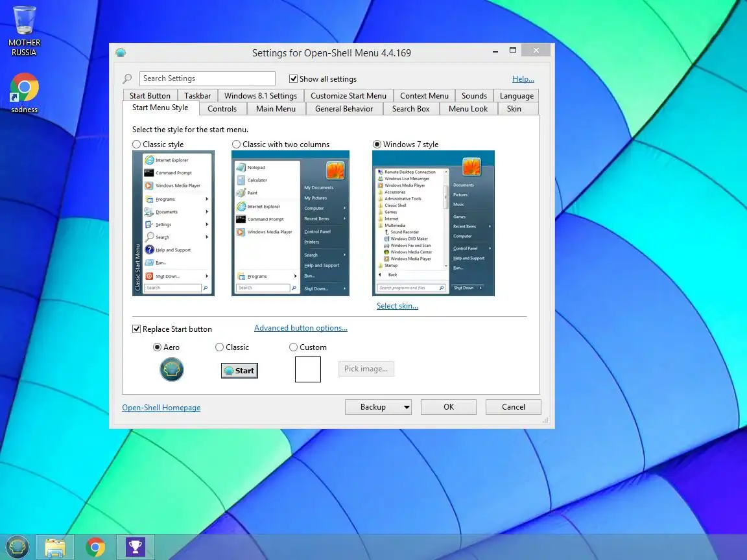Open the Context Menu tab
The image size is (747, 560).
pos(424,96)
